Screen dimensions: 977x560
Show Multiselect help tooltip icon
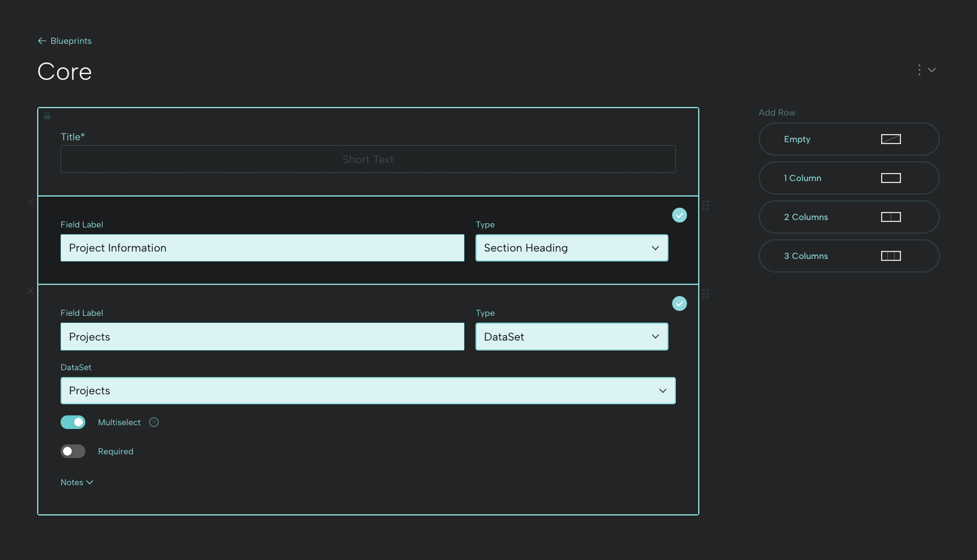(154, 422)
